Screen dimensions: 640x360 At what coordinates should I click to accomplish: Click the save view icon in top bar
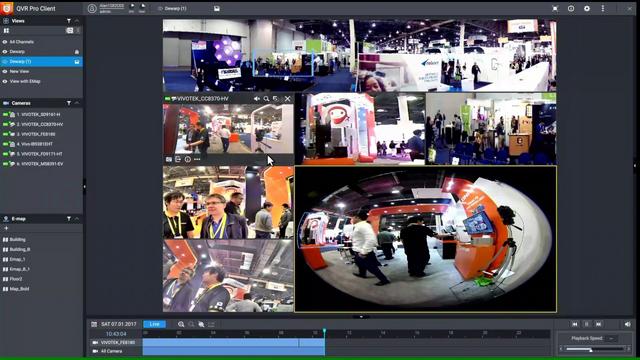coord(217,8)
